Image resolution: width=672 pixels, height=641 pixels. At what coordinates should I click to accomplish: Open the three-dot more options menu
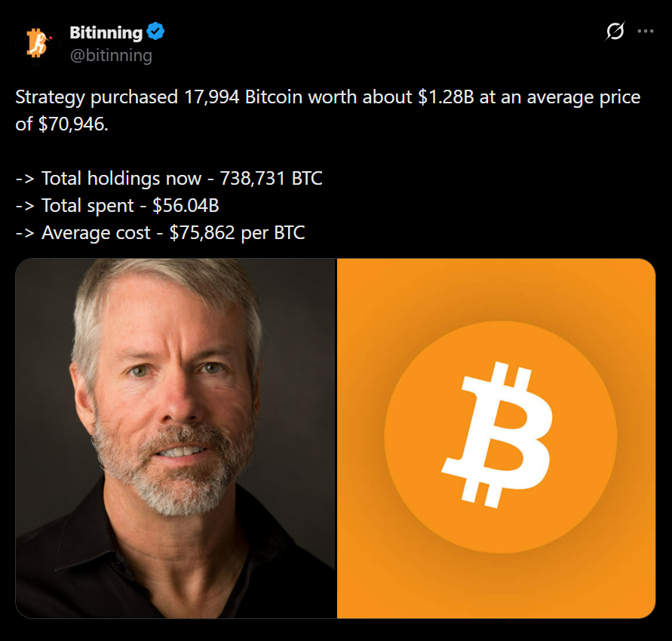pos(646,32)
